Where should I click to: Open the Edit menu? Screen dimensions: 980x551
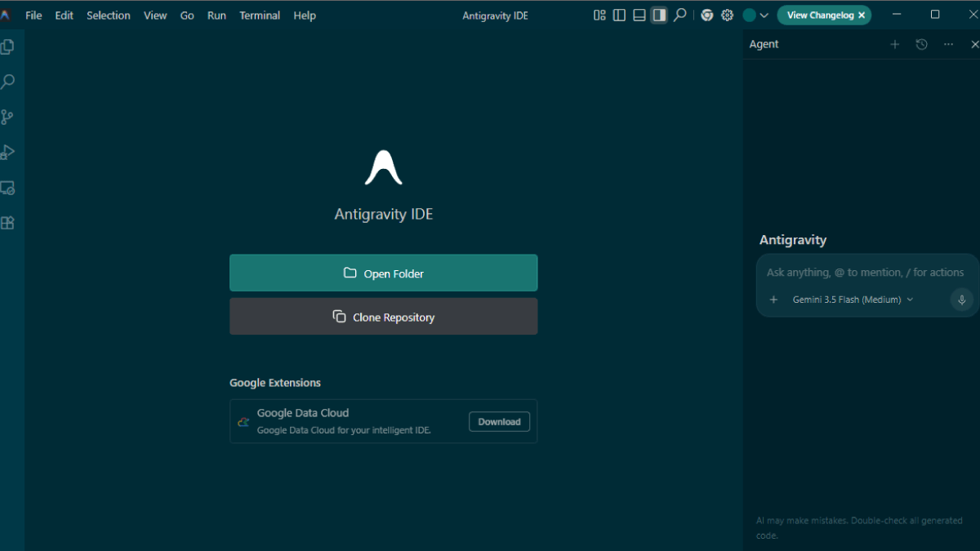(x=65, y=16)
